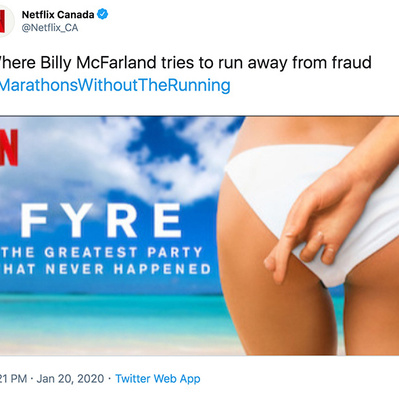Open the Netflix profile avatar
The image size is (399, 399).
[5, 21]
